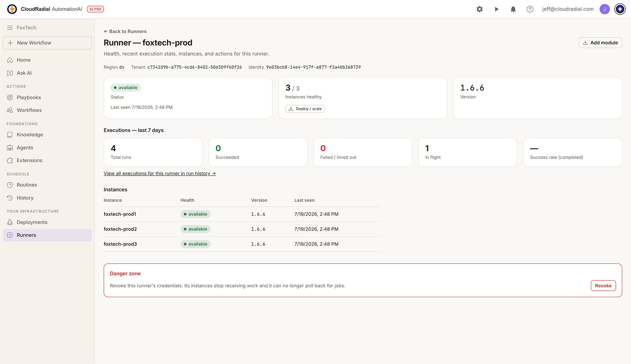
Task: Click the Success rate (completed) card
Action: coord(573,152)
